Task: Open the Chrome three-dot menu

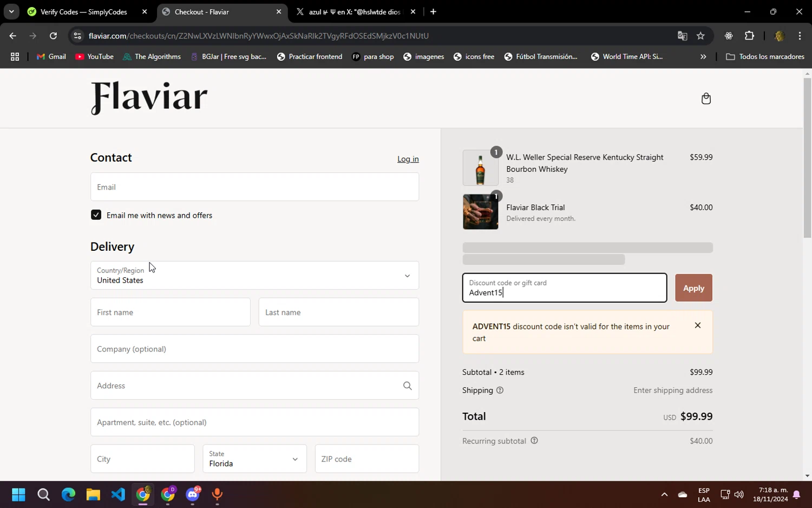Action: pyautogui.click(x=800, y=36)
